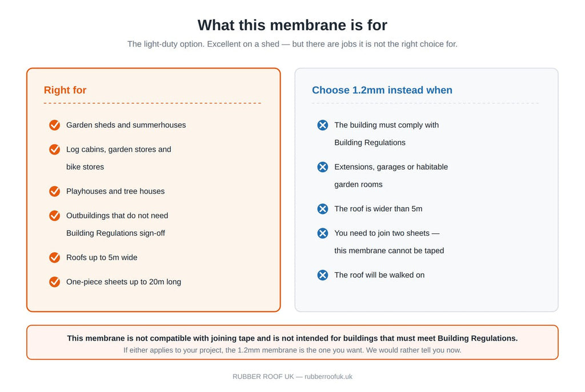Click the light-duty option subtitle text

[x=292, y=44]
